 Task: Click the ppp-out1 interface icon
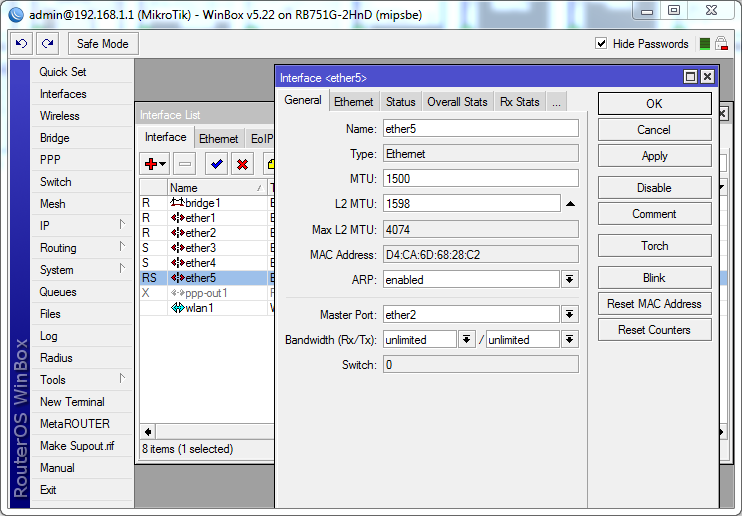click(177, 293)
